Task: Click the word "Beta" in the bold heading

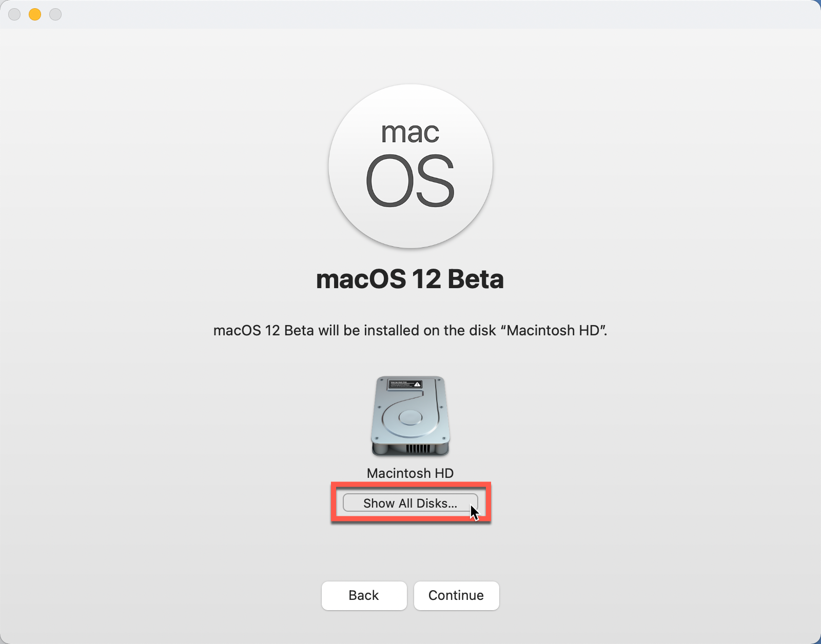Action: pos(476,279)
